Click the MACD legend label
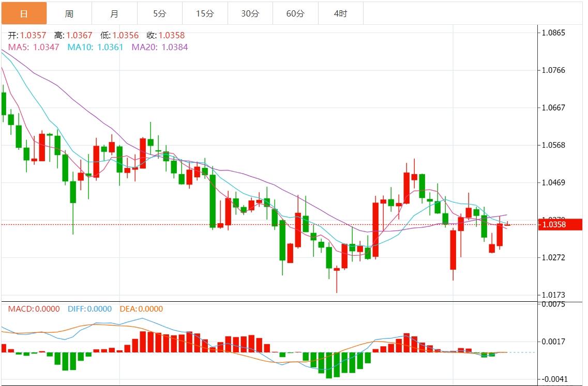 (x=34, y=309)
